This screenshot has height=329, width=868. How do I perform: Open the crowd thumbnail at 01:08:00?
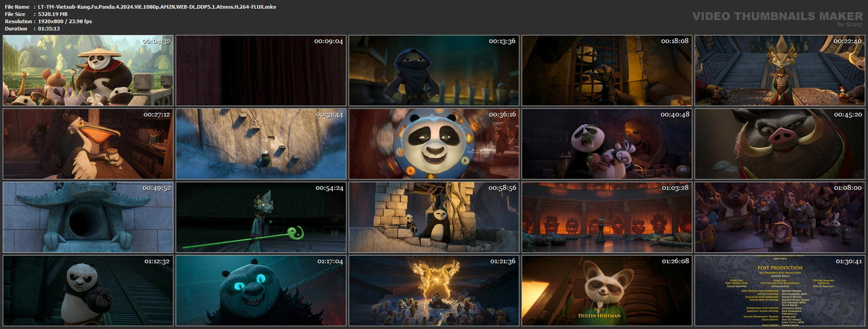click(780, 217)
